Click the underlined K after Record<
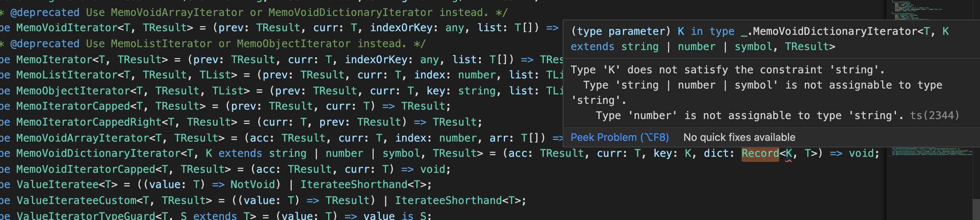The height and width of the screenshot is (220, 980). pyautogui.click(x=789, y=154)
